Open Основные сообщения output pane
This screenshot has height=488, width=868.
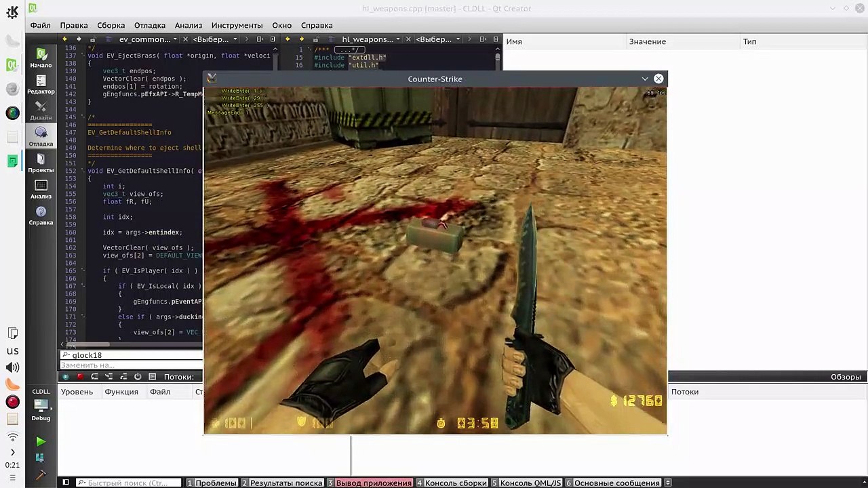coord(613,483)
